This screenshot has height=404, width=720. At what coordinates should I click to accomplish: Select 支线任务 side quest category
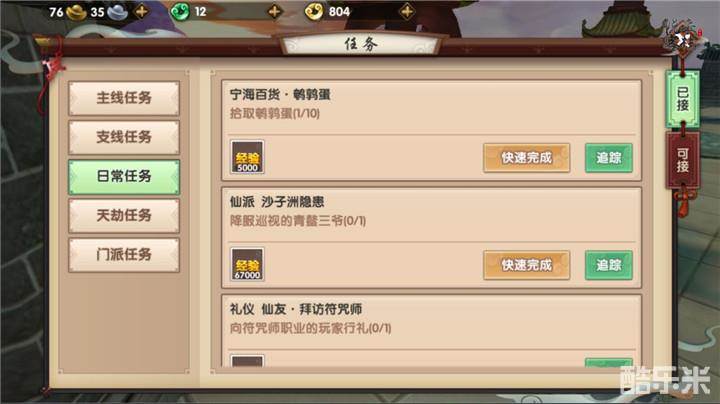click(124, 137)
